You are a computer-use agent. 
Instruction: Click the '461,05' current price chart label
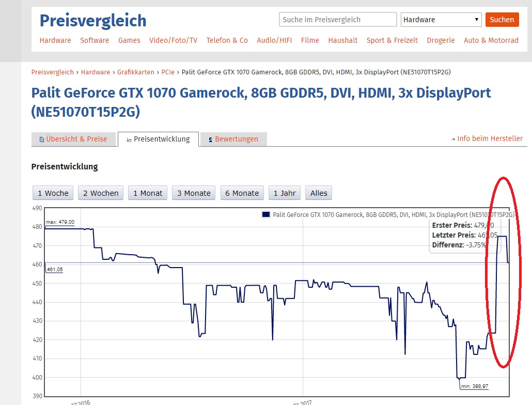point(55,270)
